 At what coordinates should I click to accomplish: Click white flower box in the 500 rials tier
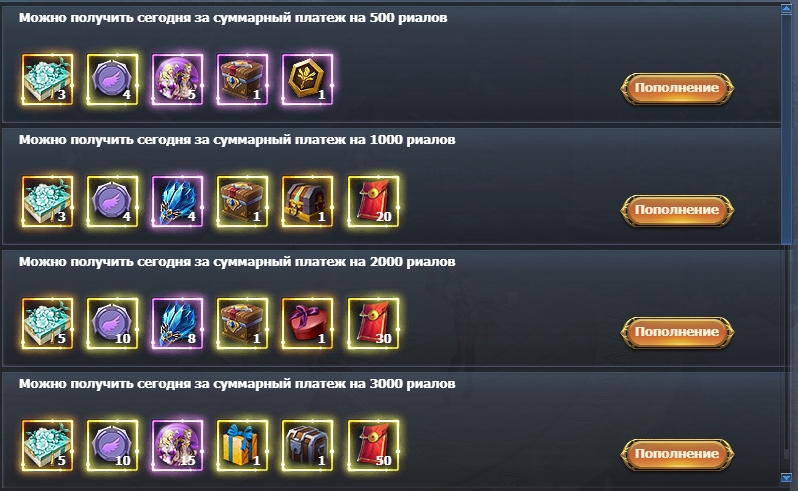pyautogui.click(x=47, y=79)
